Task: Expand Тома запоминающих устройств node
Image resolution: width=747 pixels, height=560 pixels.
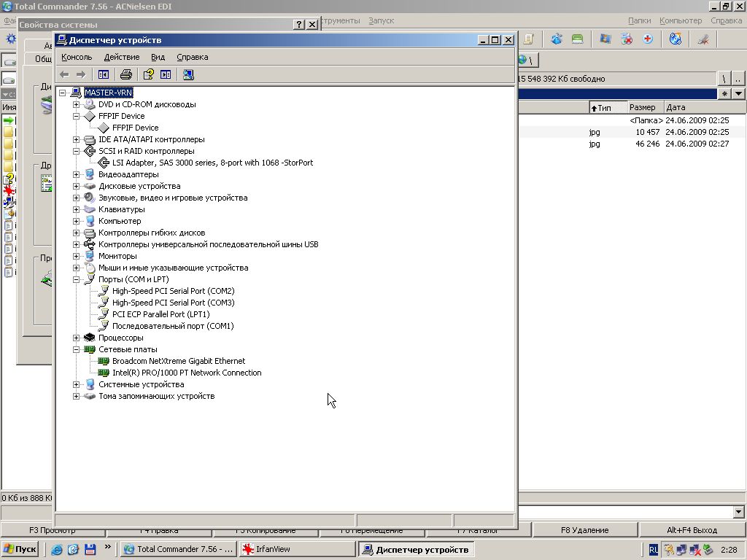Action: pos(76,396)
